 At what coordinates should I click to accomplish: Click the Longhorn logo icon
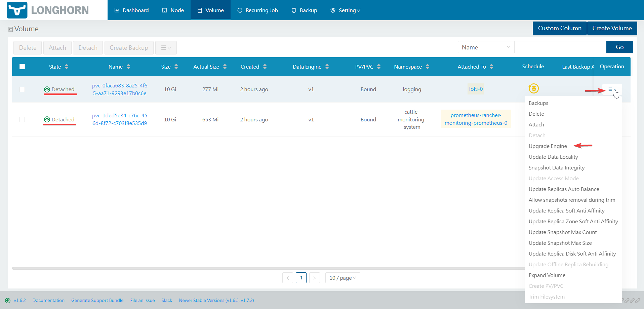point(17,10)
